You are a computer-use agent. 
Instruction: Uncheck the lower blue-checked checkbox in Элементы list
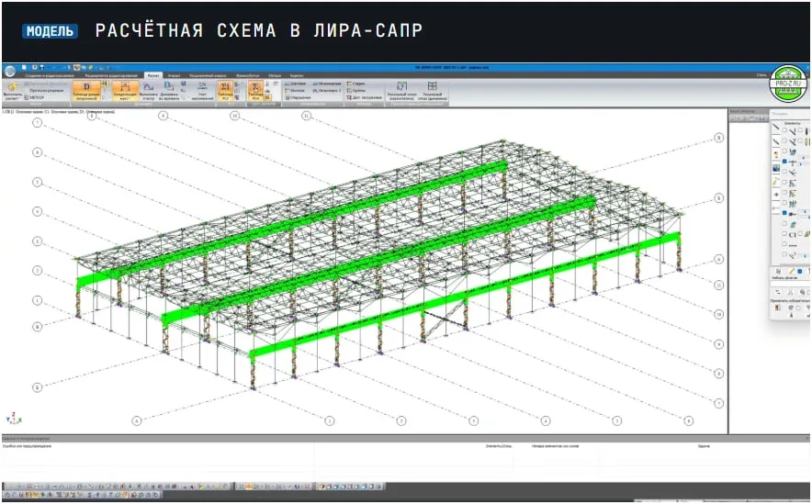coord(784,213)
